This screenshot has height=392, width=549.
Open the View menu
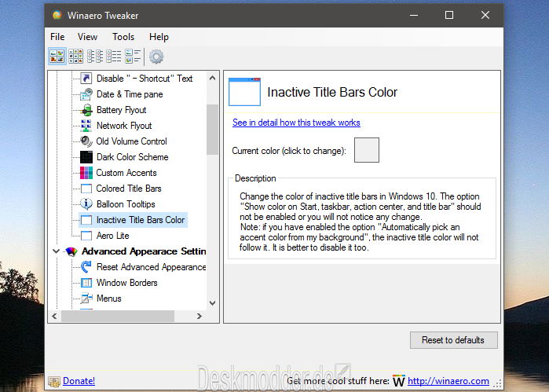(x=87, y=37)
